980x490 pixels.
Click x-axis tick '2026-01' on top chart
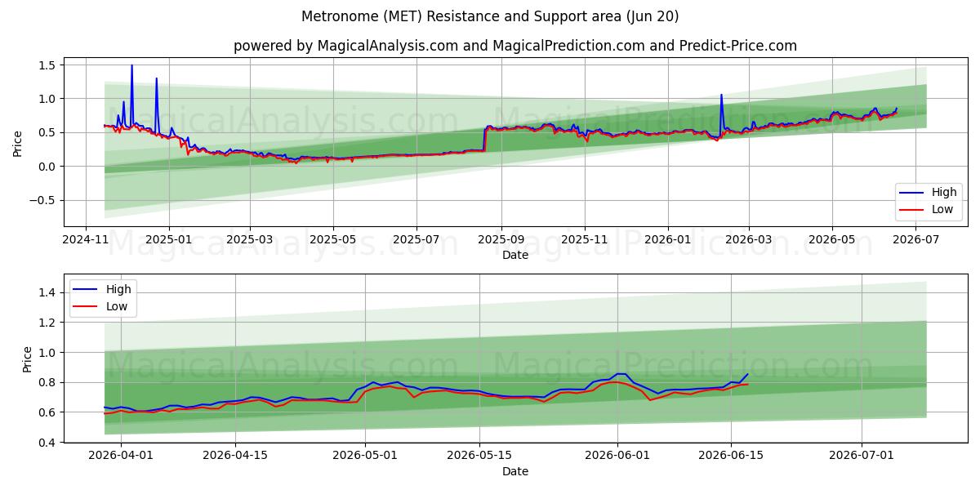(668, 239)
